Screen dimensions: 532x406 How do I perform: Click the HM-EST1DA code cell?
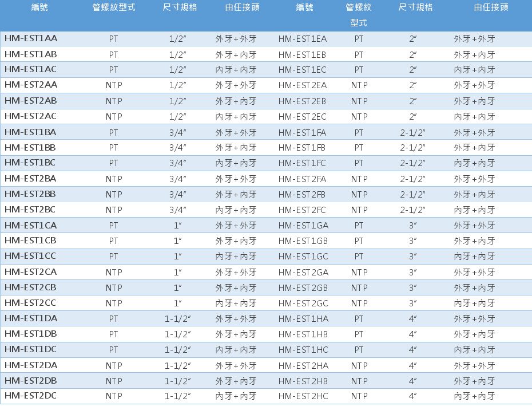[31, 318]
